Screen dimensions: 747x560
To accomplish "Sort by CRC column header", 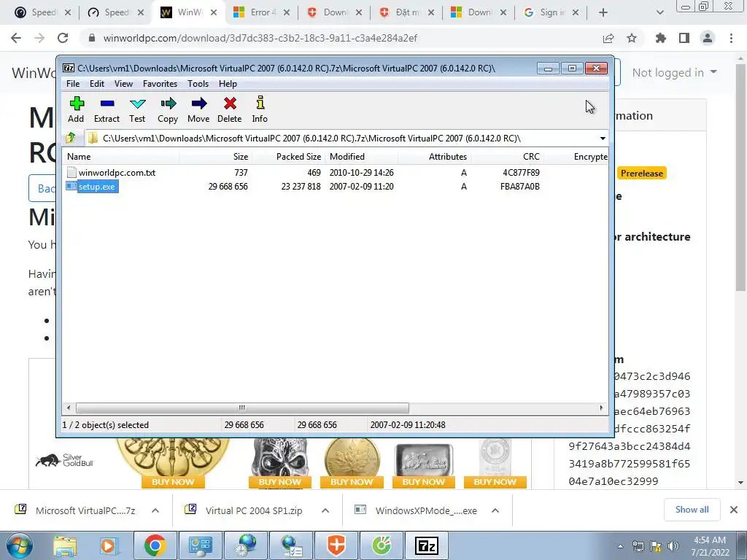I will [x=508, y=157].
